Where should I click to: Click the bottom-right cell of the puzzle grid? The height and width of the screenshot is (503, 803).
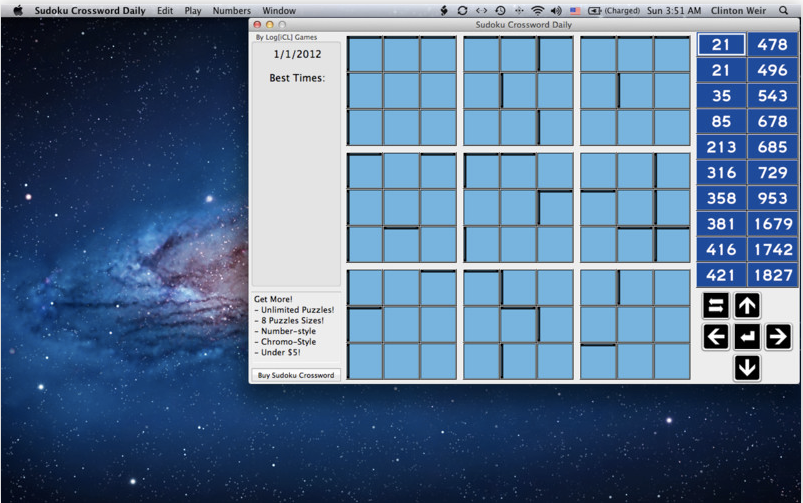672,361
